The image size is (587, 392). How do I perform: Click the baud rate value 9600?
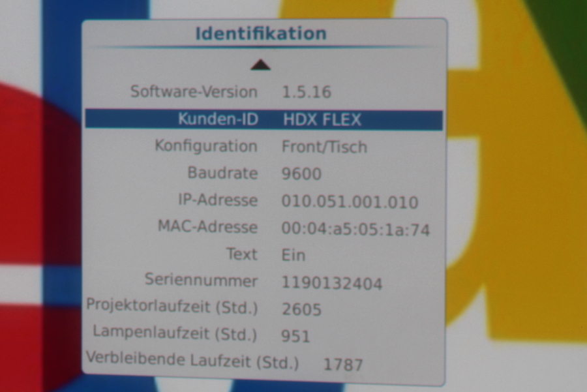301,174
